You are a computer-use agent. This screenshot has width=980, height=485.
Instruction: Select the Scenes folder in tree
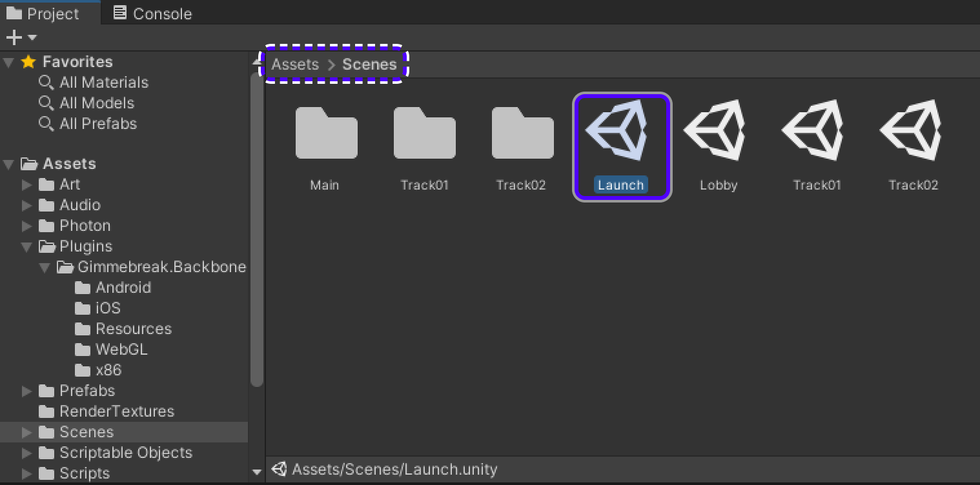(x=124, y=432)
